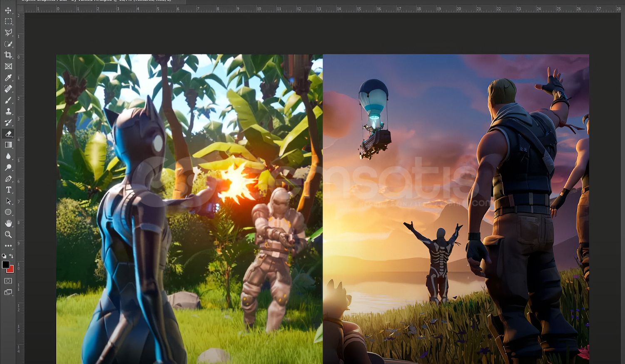Viewport: 625px width, 364px height.
Task: Change the screen mode
Action: 8,292
